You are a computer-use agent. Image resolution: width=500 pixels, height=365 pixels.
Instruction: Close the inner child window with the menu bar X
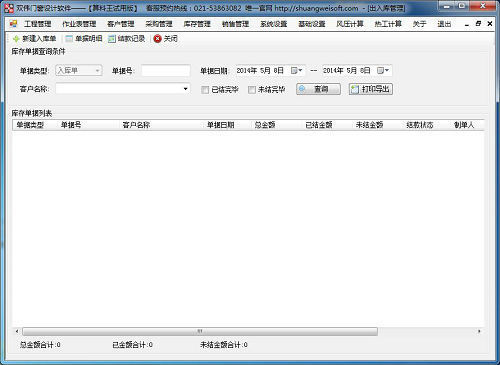click(x=490, y=24)
